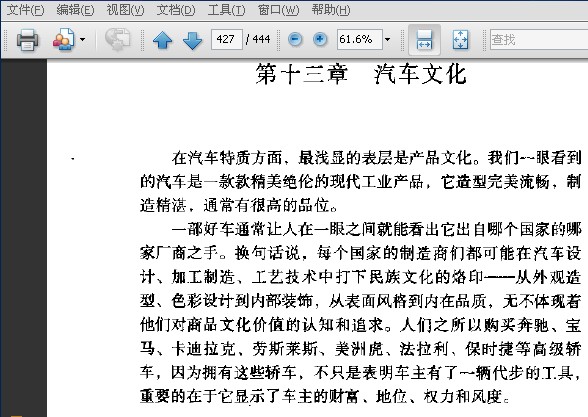Open the 文件(F) menu
This screenshot has width=588, height=417.
click(25, 10)
